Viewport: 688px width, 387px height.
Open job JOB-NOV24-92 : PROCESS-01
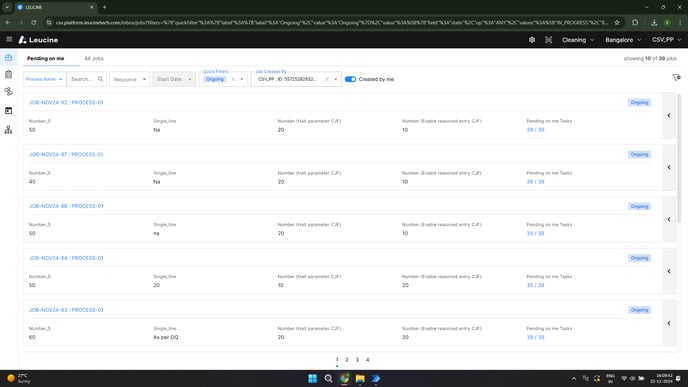(x=66, y=103)
